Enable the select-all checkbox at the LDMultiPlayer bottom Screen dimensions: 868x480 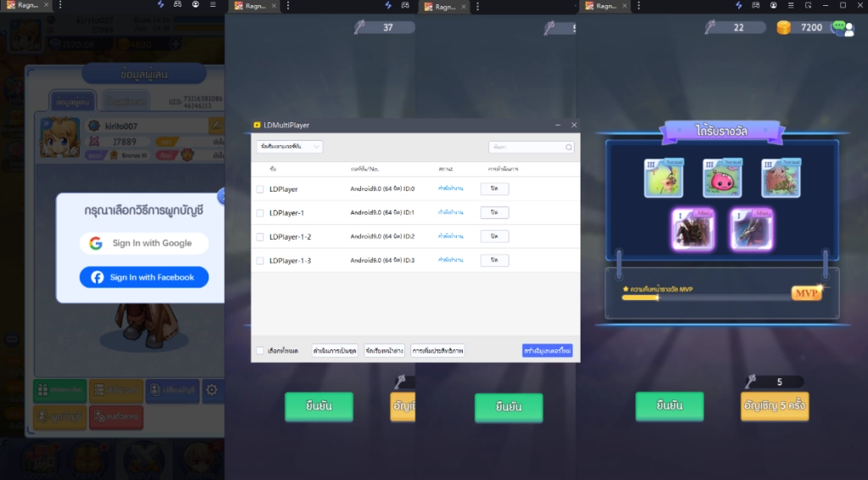coord(260,351)
